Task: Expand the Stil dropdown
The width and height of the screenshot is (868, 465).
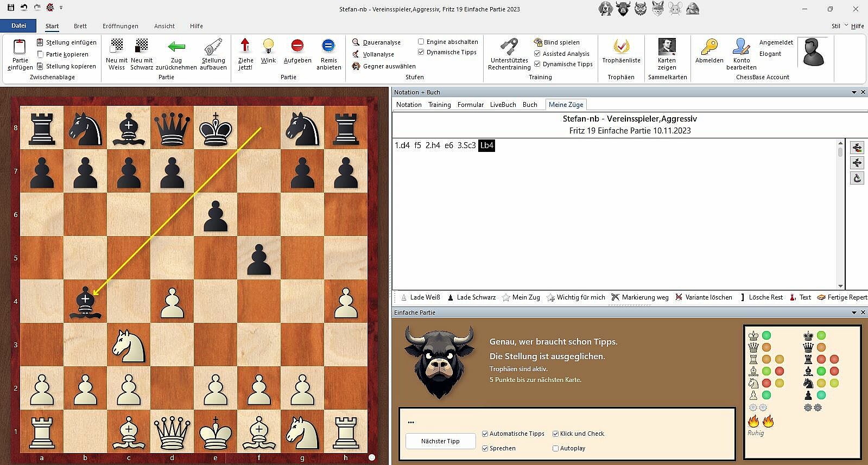Action: tap(846, 26)
